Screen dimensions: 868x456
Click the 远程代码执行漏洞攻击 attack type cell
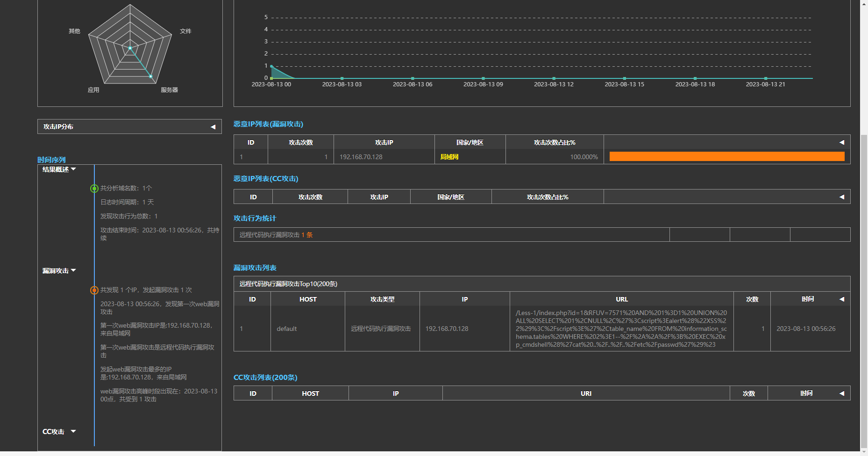382,329
